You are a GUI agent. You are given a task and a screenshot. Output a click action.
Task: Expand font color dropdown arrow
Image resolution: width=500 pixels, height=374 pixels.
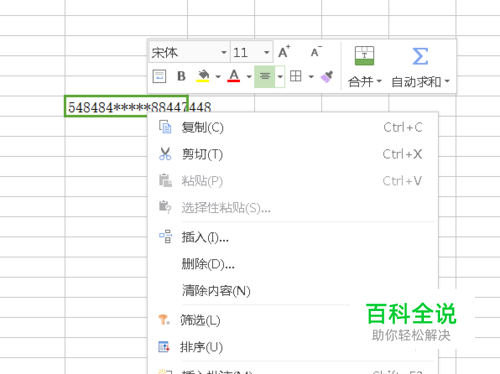249,77
